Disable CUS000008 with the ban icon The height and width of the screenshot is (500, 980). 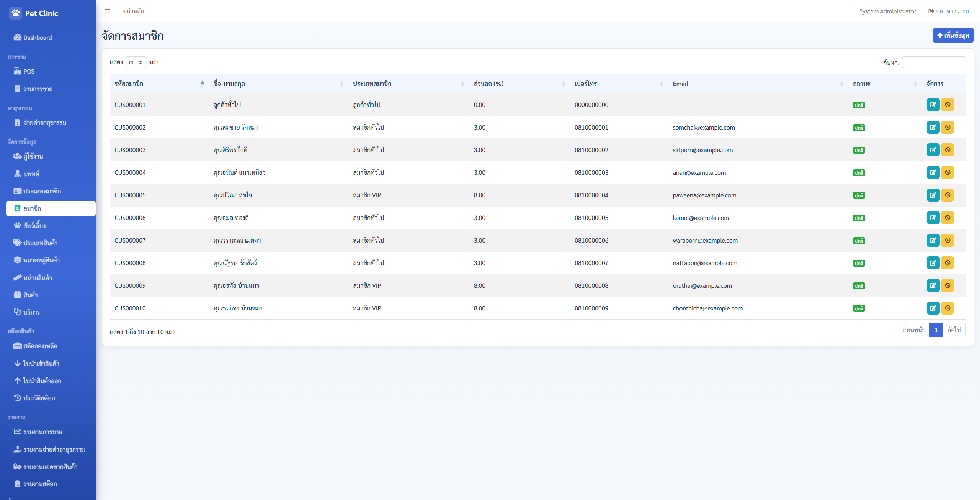(x=947, y=263)
